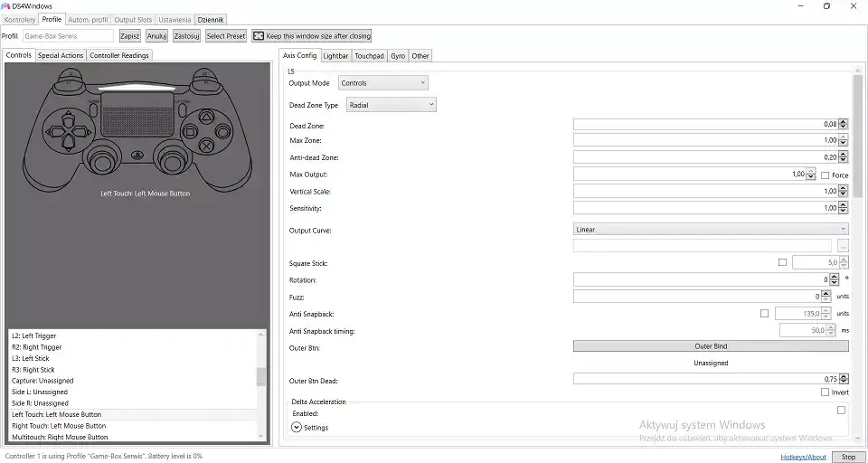Click the circle button on the controller image
Image resolution: width=868 pixels, height=463 pixels.
[222, 132]
